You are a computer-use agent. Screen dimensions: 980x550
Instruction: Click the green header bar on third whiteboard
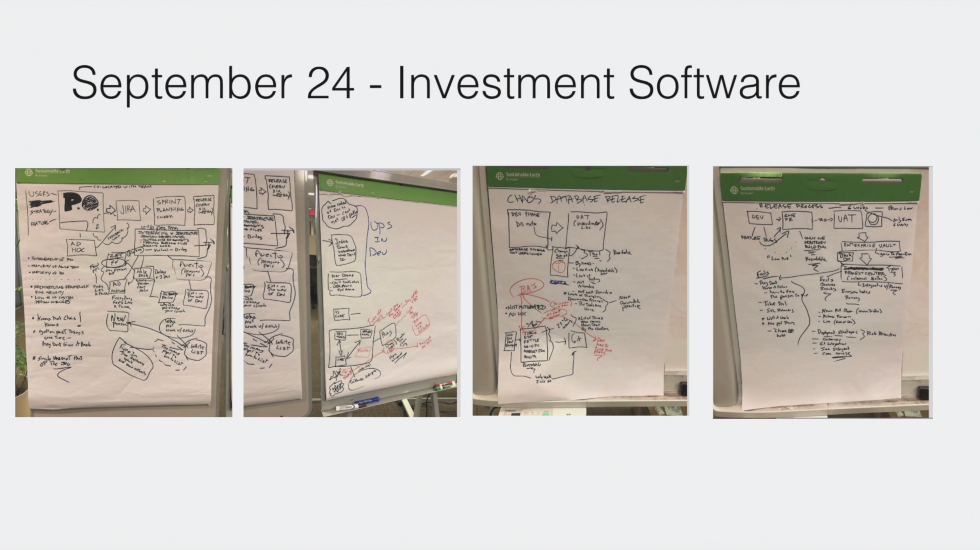tap(580, 179)
